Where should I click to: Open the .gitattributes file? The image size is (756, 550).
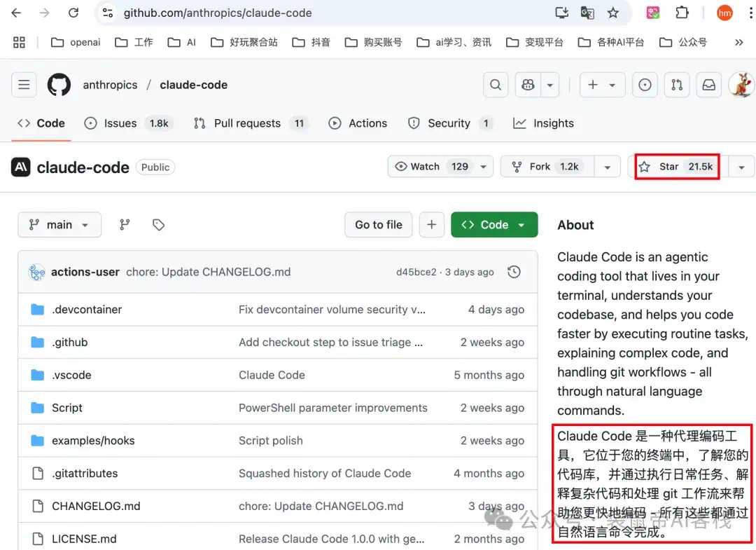(85, 474)
